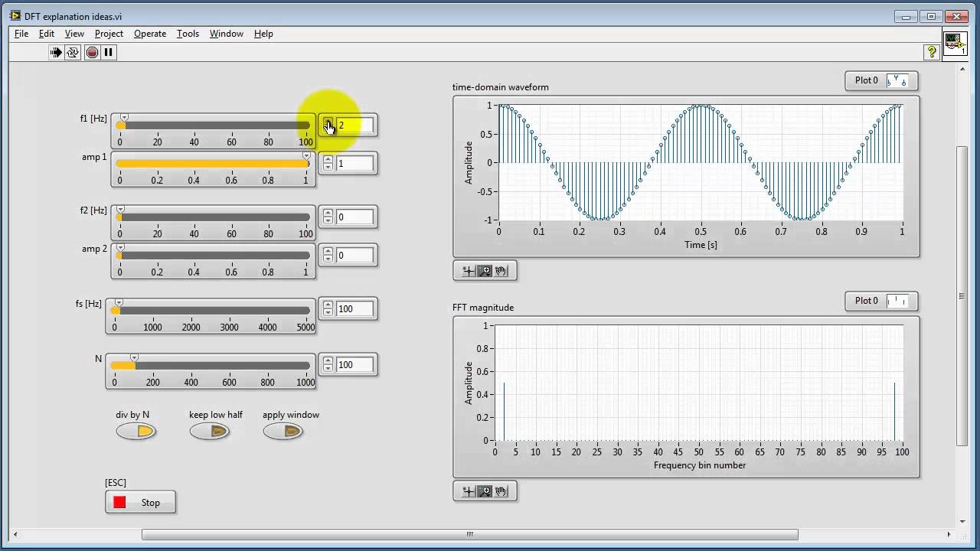Select the zoom tool under the FFT magnitude graph
This screenshot has width=980, height=551.
pyautogui.click(x=485, y=491)
